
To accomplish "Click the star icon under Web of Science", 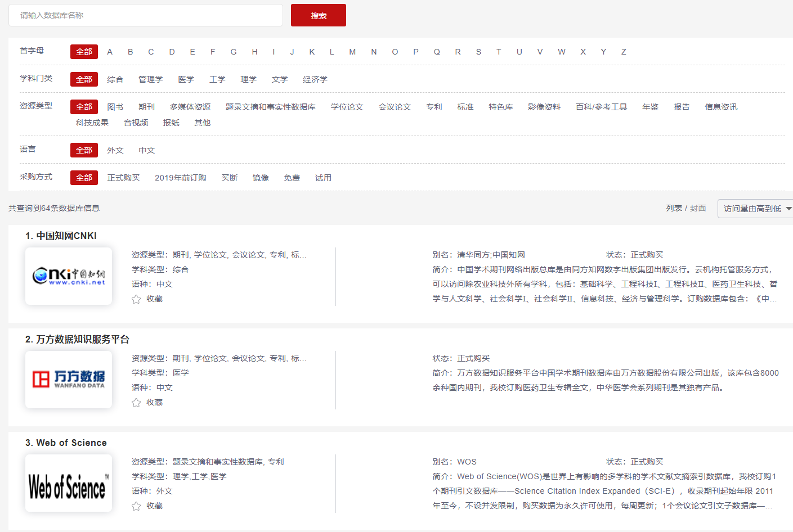I will (x=136, y=506).
